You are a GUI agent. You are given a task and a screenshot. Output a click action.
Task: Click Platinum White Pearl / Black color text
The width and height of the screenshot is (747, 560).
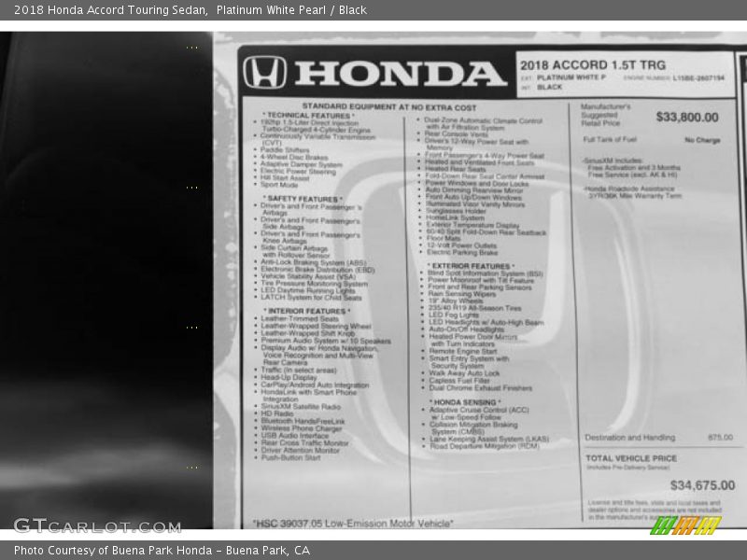click(x=290, y=10)
